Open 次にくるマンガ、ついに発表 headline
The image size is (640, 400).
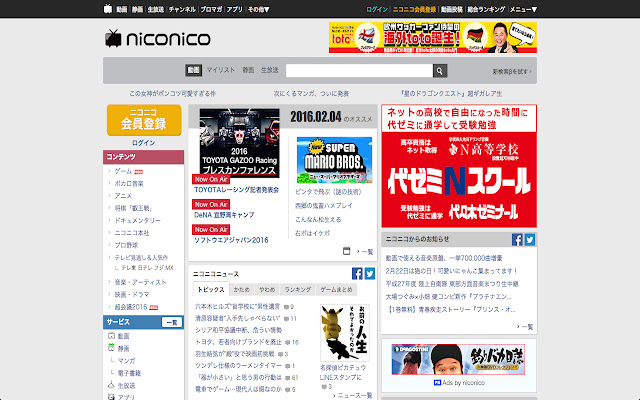311,93
